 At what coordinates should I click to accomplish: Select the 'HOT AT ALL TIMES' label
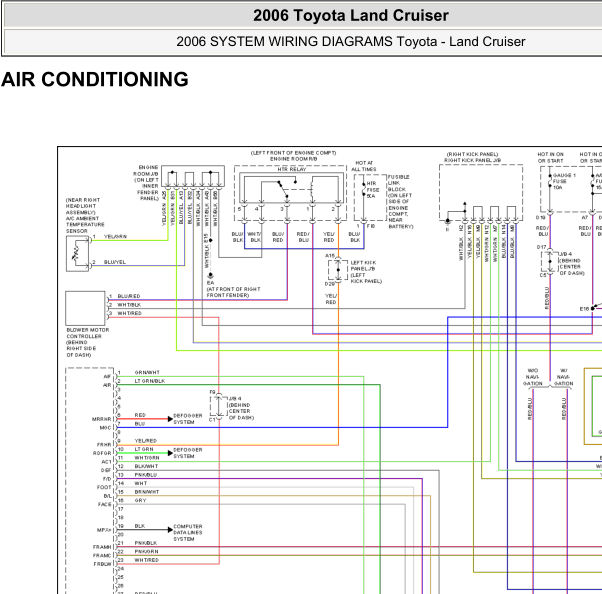[364, 166]
